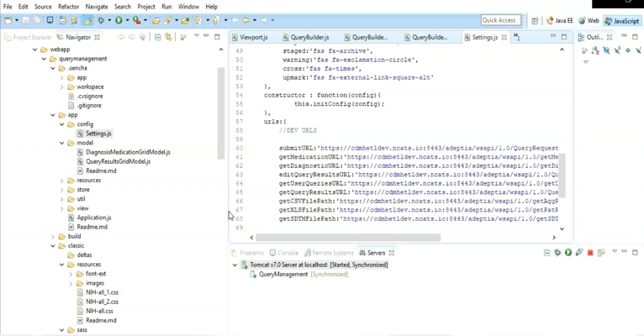The width and height of the screenshot is (644, 336).
Task: Expand the font-ext folder
Action: [x=71, y=274]
